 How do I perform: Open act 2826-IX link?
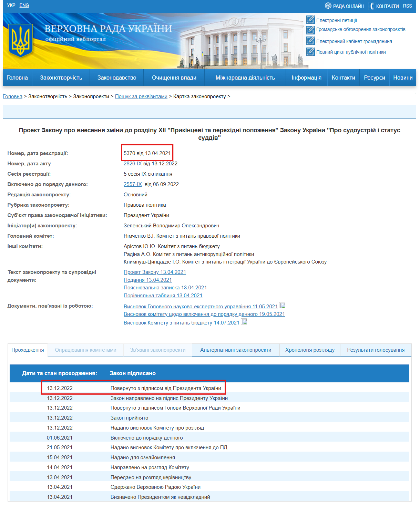point(133,164)
